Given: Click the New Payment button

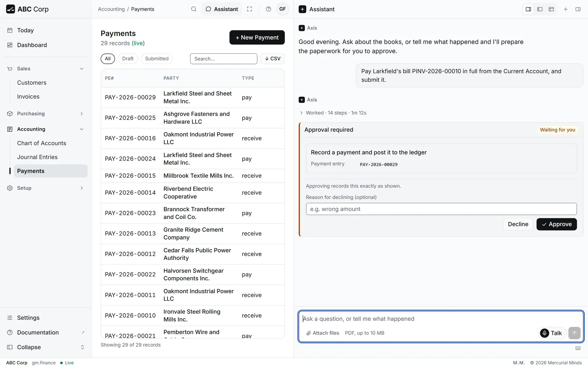Looking at the screenshot, I should (x=257, y=38).
